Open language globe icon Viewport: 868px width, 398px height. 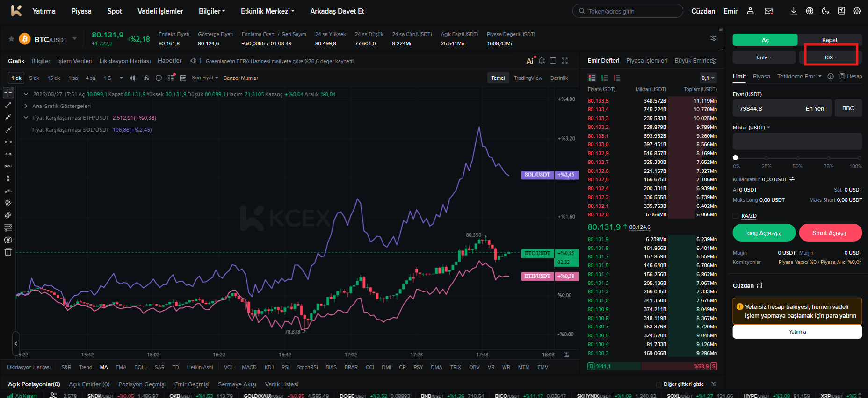810,11
